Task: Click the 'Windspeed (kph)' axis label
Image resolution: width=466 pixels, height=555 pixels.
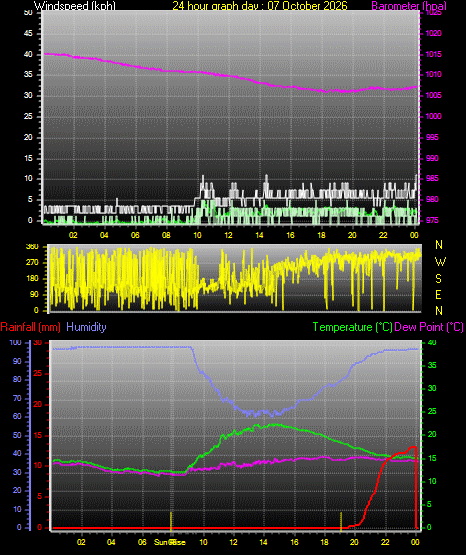Action: point(75,6)
